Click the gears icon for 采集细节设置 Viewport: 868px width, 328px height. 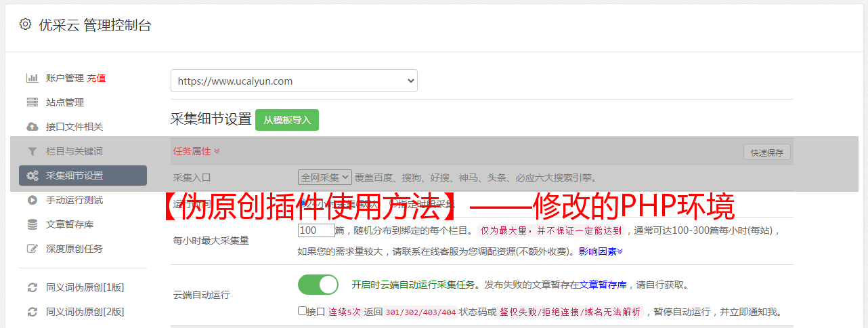(32, 176)
